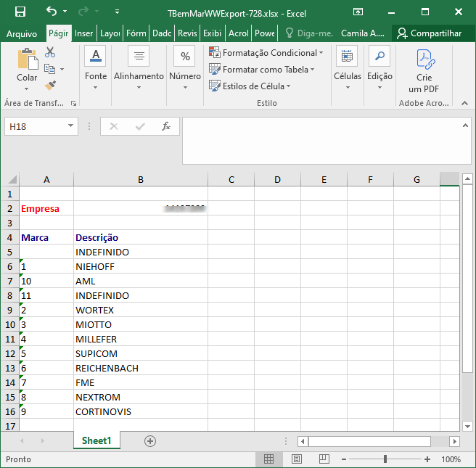Click the Enter checkmark formula button
The height and width of the screenshot is (468, 476).
pyautogui.click(x=140, y=126)
